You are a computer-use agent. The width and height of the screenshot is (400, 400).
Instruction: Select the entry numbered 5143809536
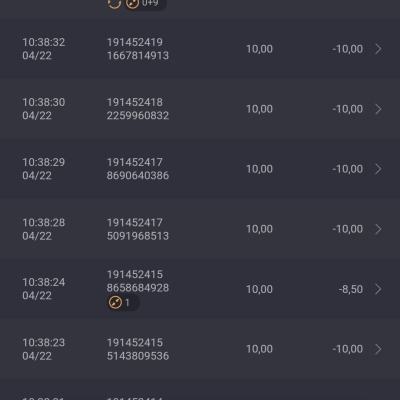click(x=138, y=356)
